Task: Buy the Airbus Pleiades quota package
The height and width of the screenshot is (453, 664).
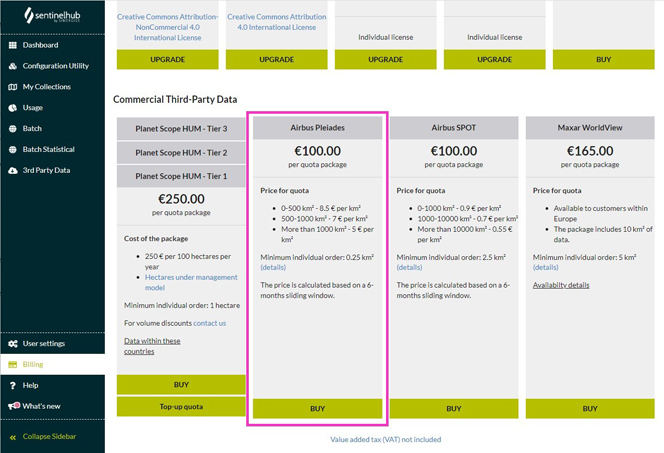Action: [x=318, y=409]
